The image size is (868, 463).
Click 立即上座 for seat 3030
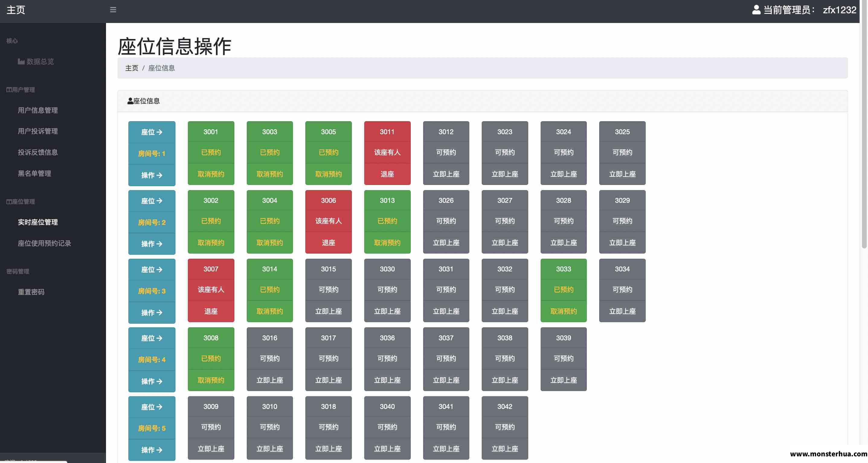pos(387,312)
